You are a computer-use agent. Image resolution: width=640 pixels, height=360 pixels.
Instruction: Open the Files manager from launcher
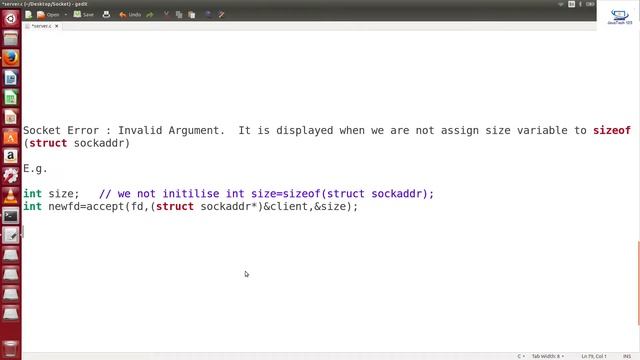pyautogui.click(x=11, y=38)
